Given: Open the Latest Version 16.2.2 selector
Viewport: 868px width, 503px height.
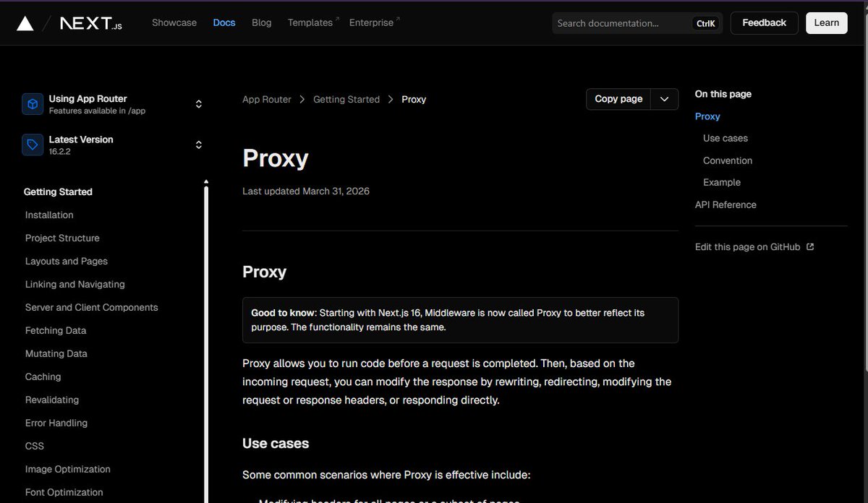Looking at the screenshot, I should tap(113, 145).
